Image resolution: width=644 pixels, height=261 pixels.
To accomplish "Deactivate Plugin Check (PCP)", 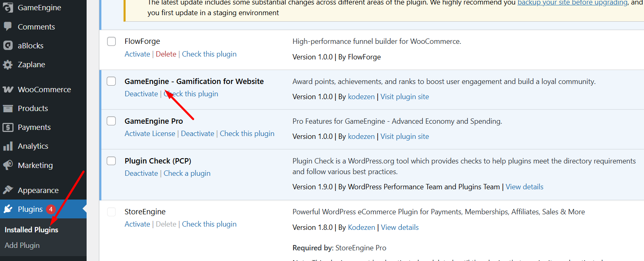I will click(141, 173).
